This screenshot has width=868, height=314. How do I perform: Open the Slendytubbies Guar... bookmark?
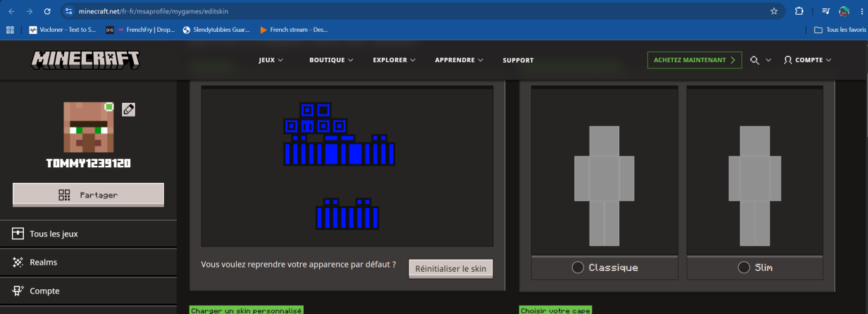coord(216,30)
